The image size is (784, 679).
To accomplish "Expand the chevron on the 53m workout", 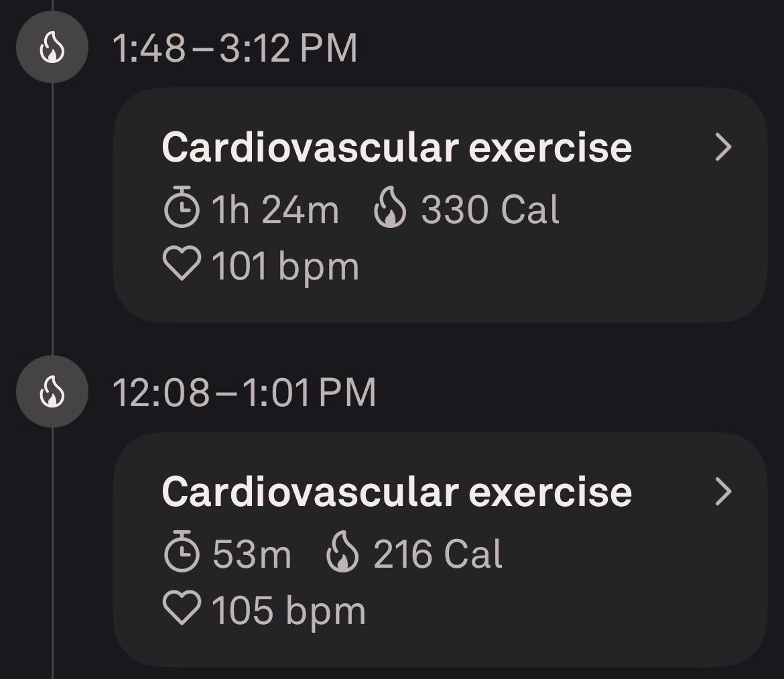I will (723, 492).
